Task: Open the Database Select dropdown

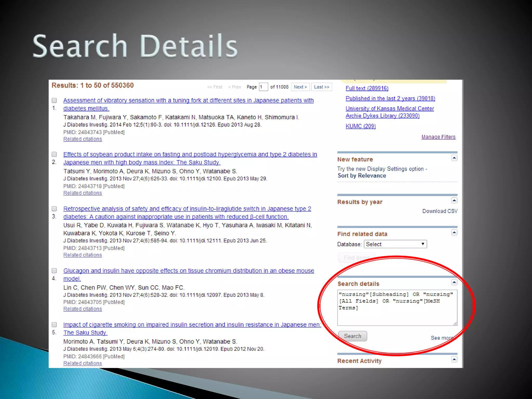Action: (395, 244)
